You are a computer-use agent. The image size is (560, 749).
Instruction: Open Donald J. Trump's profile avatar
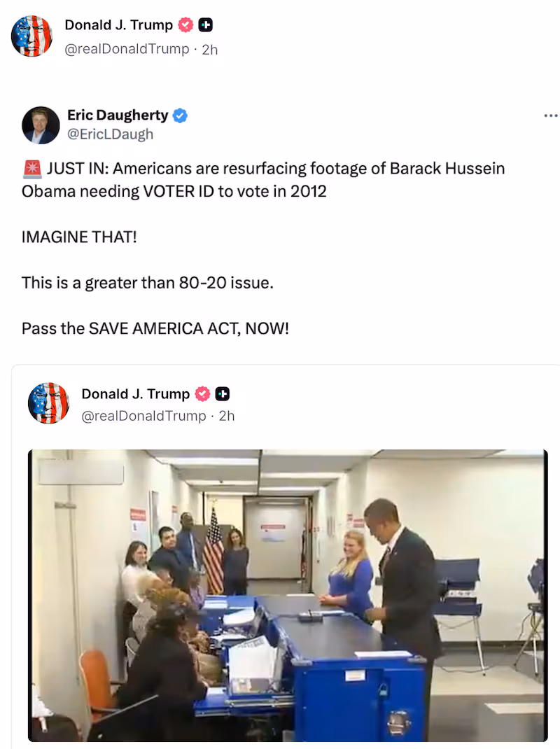31,35
